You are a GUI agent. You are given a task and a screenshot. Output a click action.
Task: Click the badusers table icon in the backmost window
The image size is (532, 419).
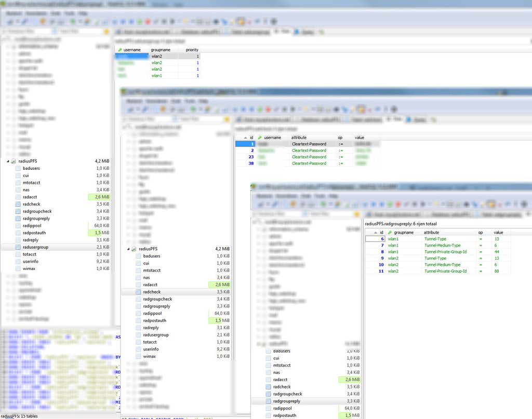[18, 168]
